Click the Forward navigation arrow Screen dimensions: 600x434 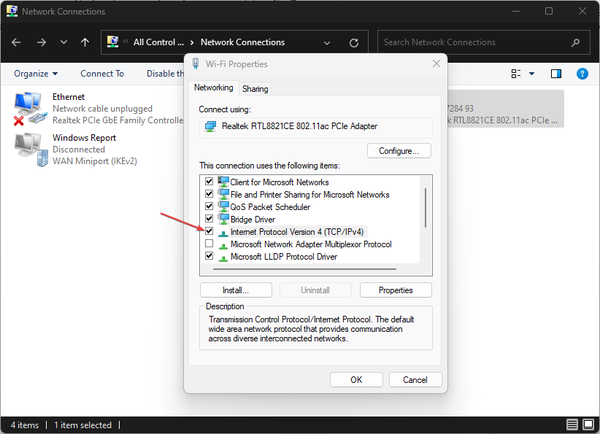click(41, 42)
